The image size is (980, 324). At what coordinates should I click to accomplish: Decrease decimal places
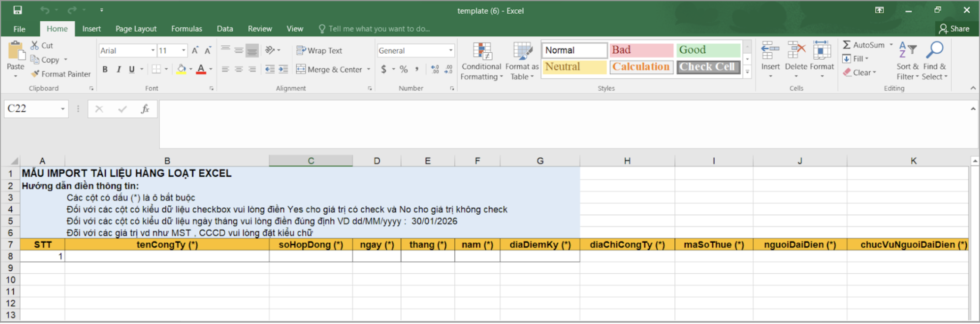click(449, 69)
